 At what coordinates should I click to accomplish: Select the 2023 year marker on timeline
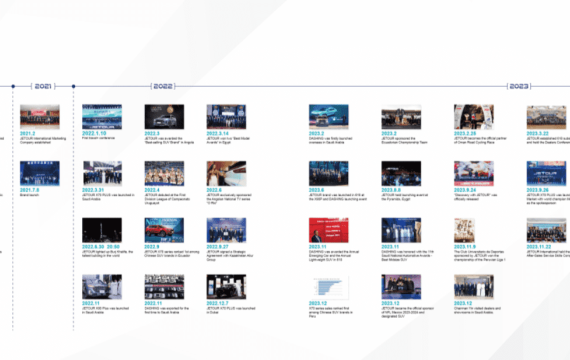point(519,86)
